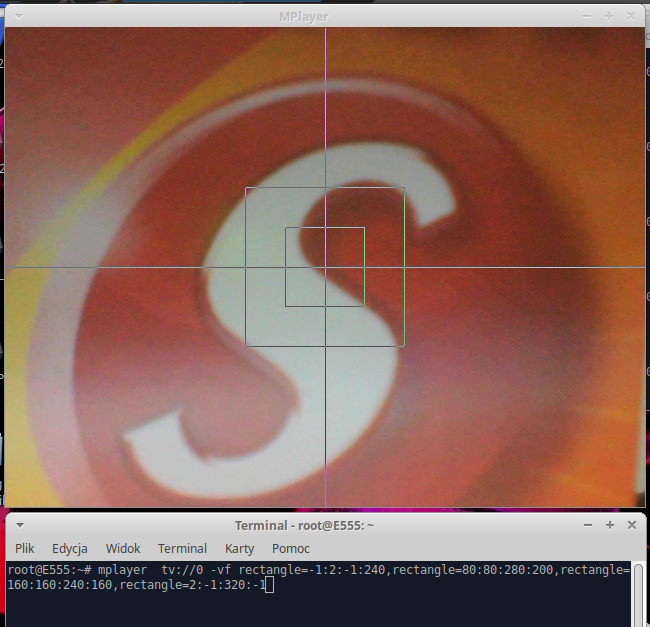This screenshot has height=627, width=650.
Task: Open the Karty menu in Terminal
Action: pos(239,548)
